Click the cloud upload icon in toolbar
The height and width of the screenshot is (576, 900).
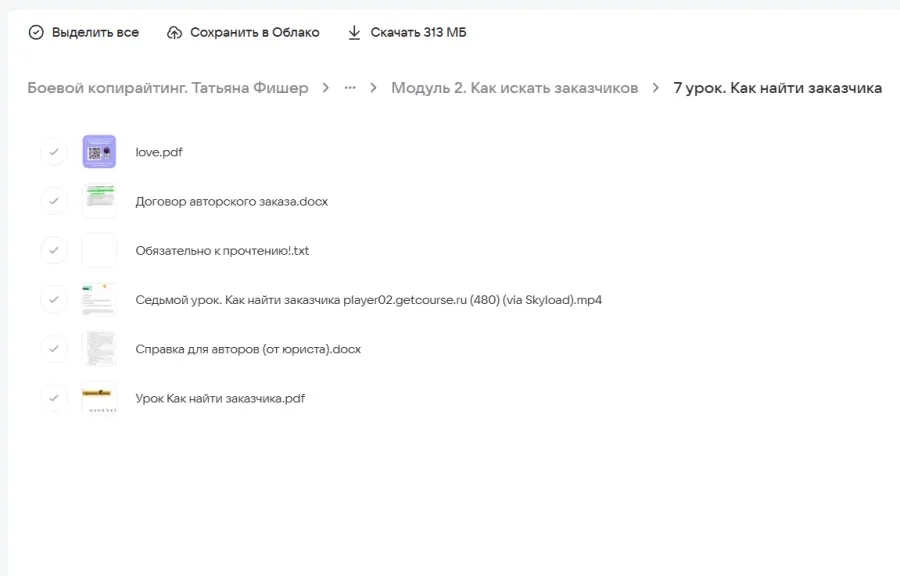tap(174, 33)
